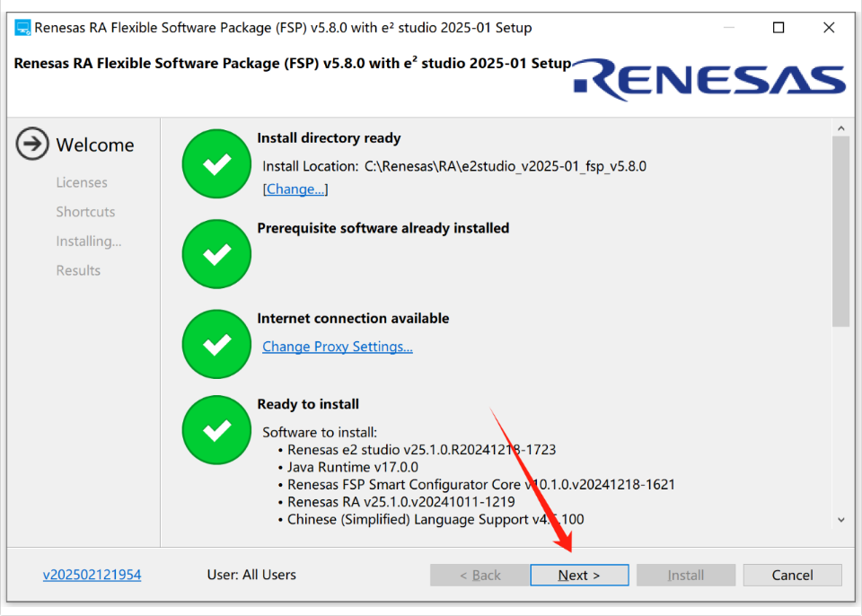Minimize the setup window
The width and height of the screenshot is (862, 616).
click(x=729, y=28)
